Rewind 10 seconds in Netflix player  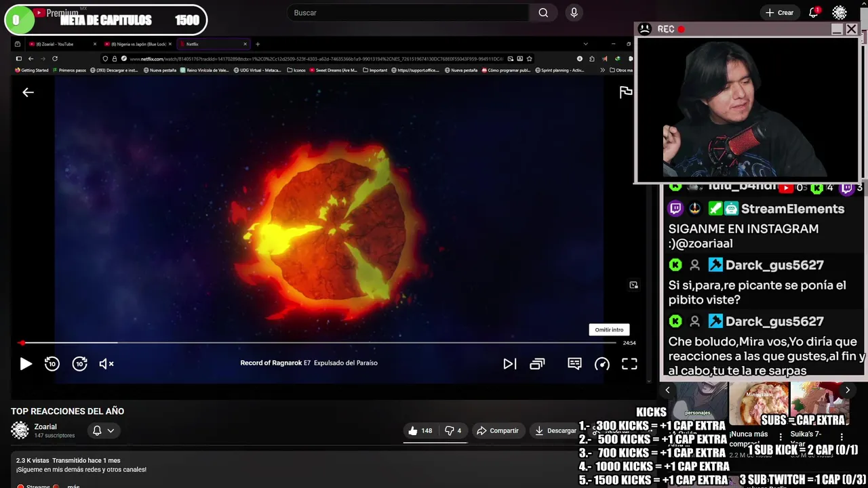pos(52,364)
